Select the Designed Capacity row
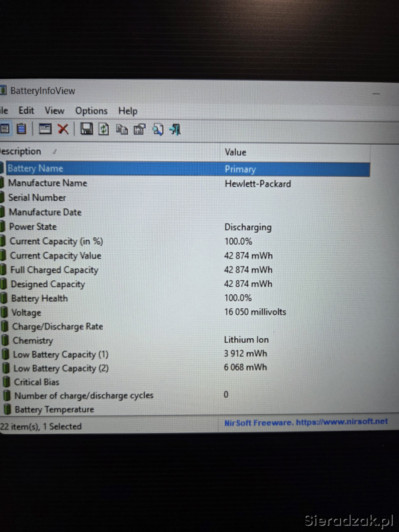This screenshot has height=532, width=399. [x=47, y=284]
